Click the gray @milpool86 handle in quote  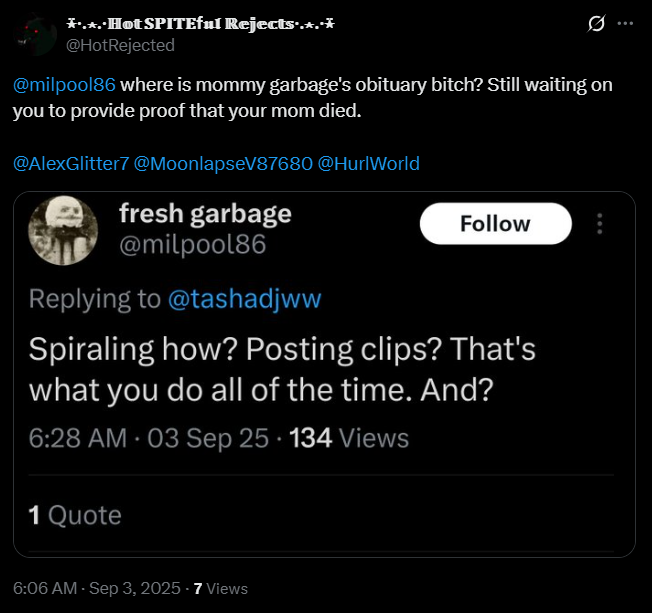(192, 244)
